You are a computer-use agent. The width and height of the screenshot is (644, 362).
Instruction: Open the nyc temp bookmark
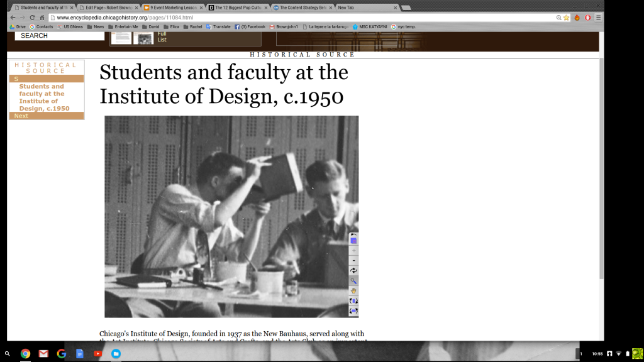(x=403, y=26)
